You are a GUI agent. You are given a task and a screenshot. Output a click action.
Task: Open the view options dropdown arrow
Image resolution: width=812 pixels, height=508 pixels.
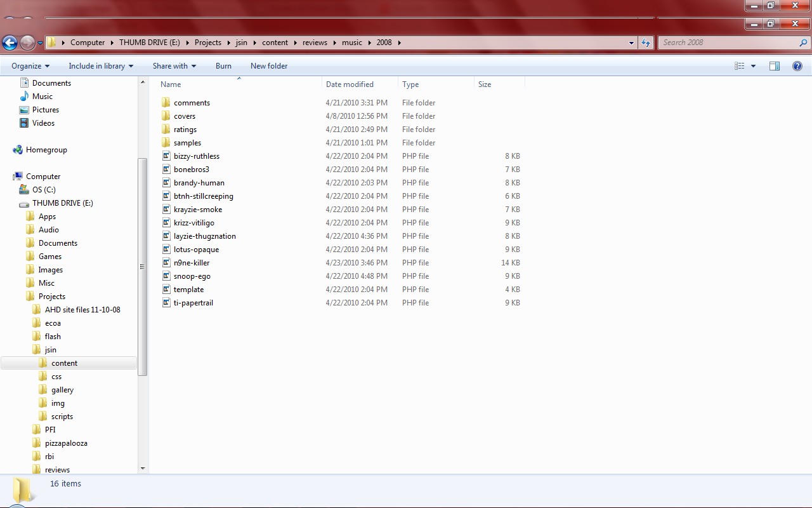click(754, 66)
